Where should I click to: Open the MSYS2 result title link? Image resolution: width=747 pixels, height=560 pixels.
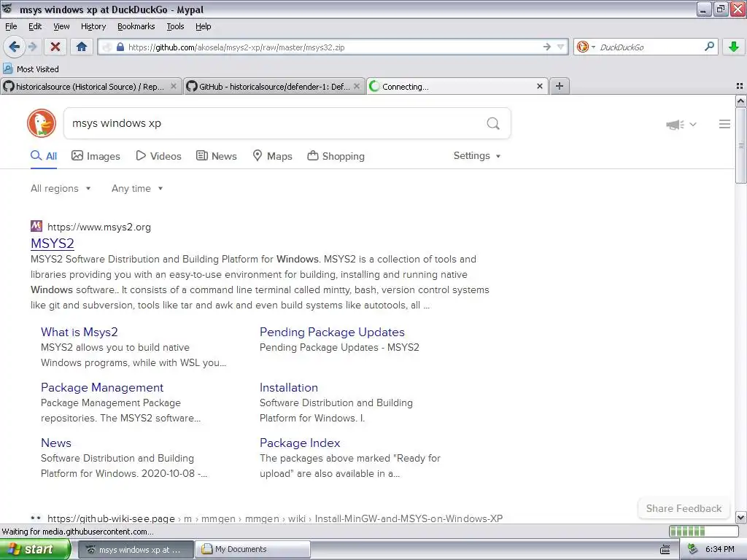[53, 244]
